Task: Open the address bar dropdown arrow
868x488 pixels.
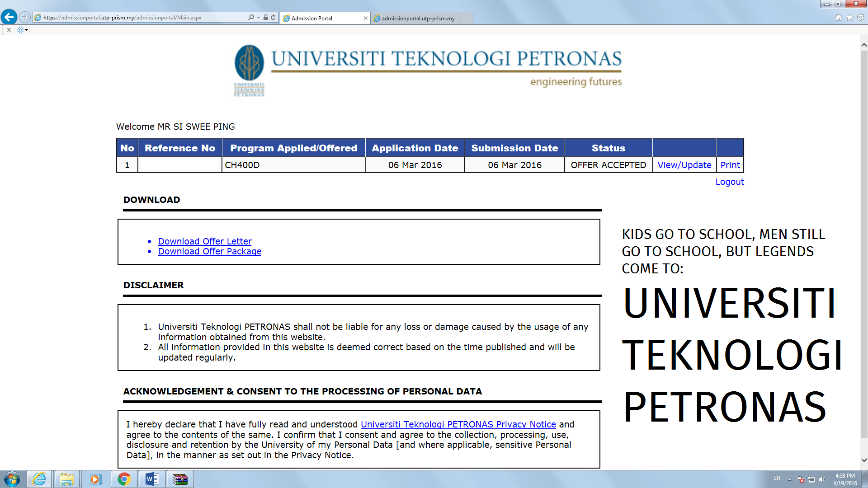Action: coord(258,17)
